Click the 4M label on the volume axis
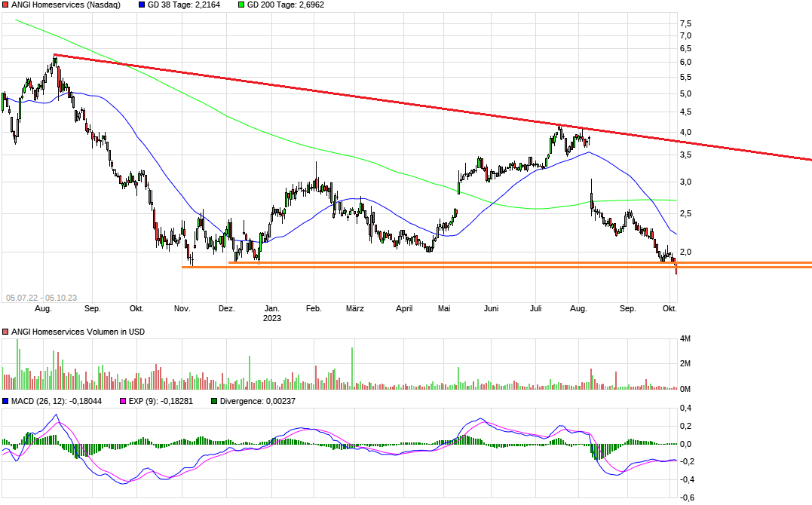812x505 pixels. point(685,339)
